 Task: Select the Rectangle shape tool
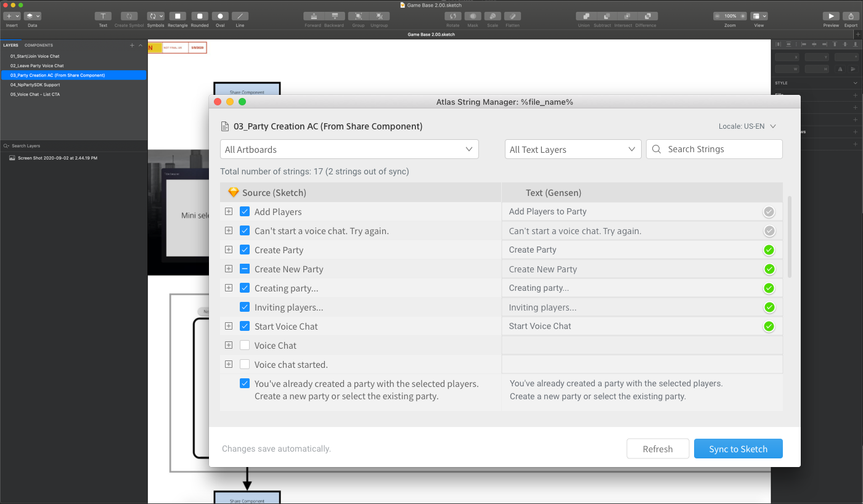[178, 16]
